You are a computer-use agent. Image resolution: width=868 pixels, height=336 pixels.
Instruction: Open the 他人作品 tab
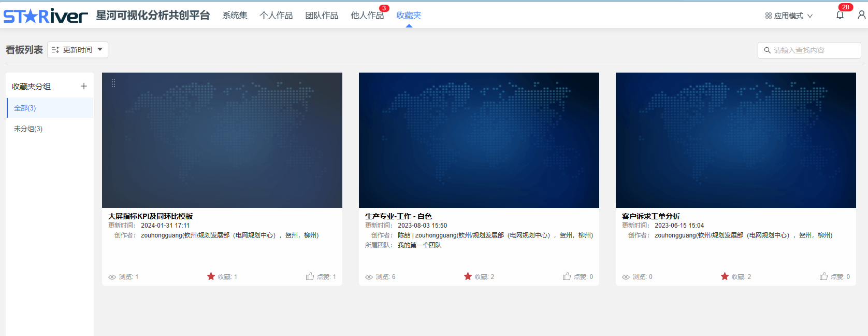click(367, 15)
